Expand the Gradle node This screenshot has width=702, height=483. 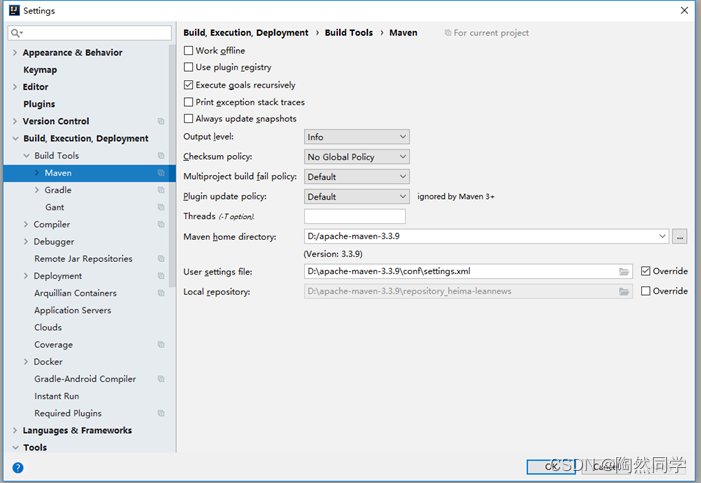tap(37, 190)
